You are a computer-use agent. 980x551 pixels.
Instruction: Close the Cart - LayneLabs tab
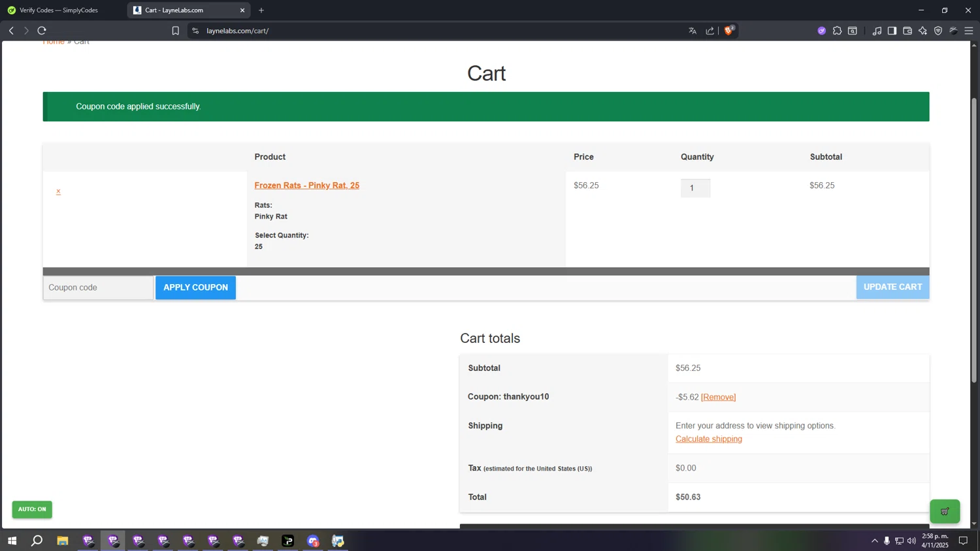pyautogui.click(x=242, y=10)
